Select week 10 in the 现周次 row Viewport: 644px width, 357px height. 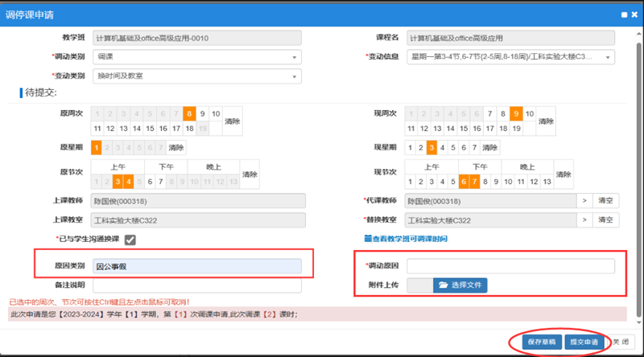click(x=530, y=114)
